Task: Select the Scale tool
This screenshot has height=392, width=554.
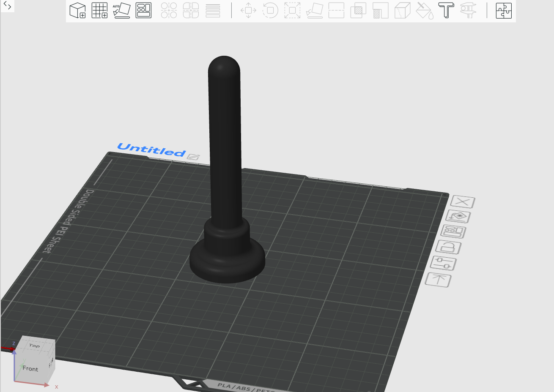Action: [x=292, y=11]
